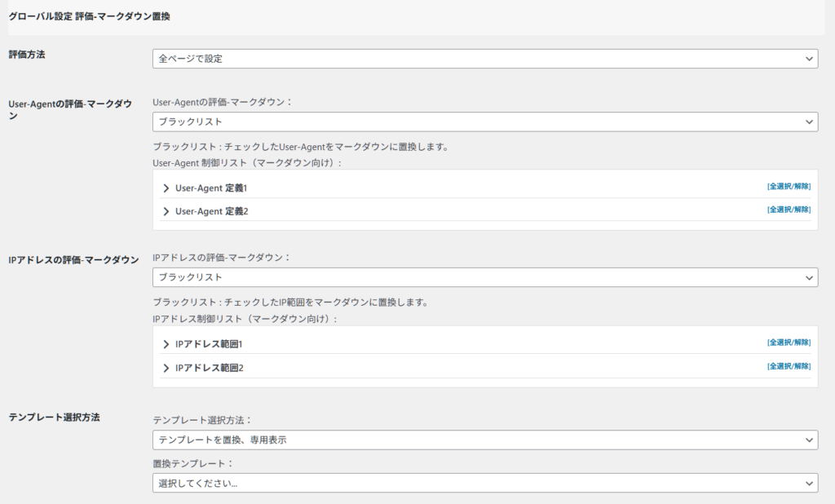Click the User-Agent 定義2 row label

[211, 211]
